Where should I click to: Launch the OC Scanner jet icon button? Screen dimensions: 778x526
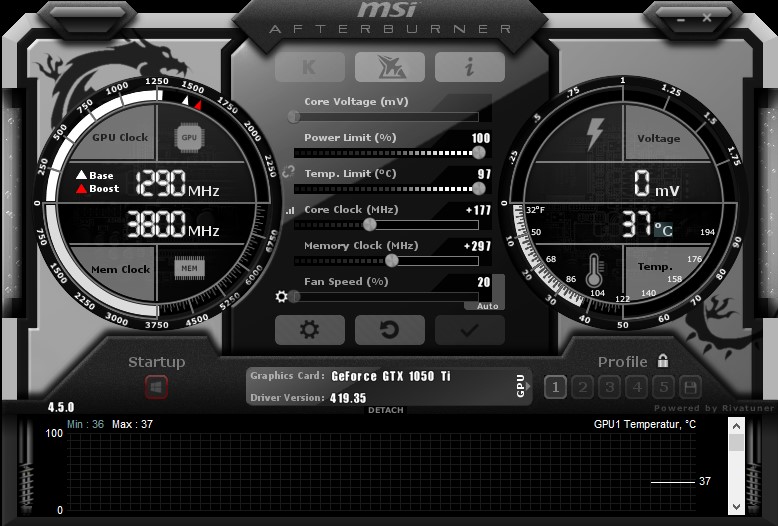[x=390, y=67]
